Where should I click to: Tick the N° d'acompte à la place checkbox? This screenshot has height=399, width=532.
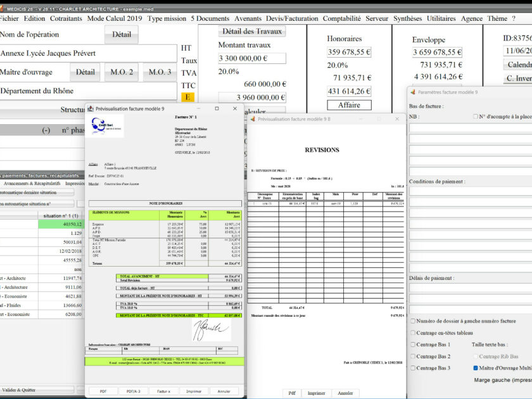pos(476,117)
